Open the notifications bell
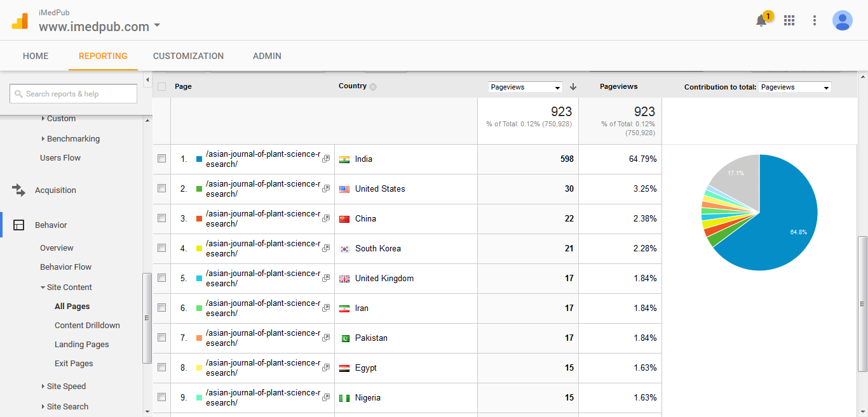Image resolution: width=868 pixels, height=417 pixels. click(761, 20)
